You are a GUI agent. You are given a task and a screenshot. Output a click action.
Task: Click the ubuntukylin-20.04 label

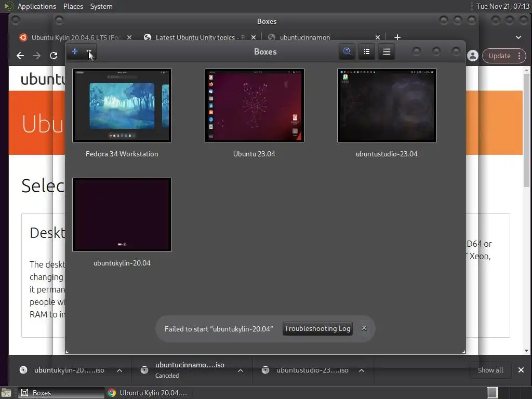(x=122, y=263)
